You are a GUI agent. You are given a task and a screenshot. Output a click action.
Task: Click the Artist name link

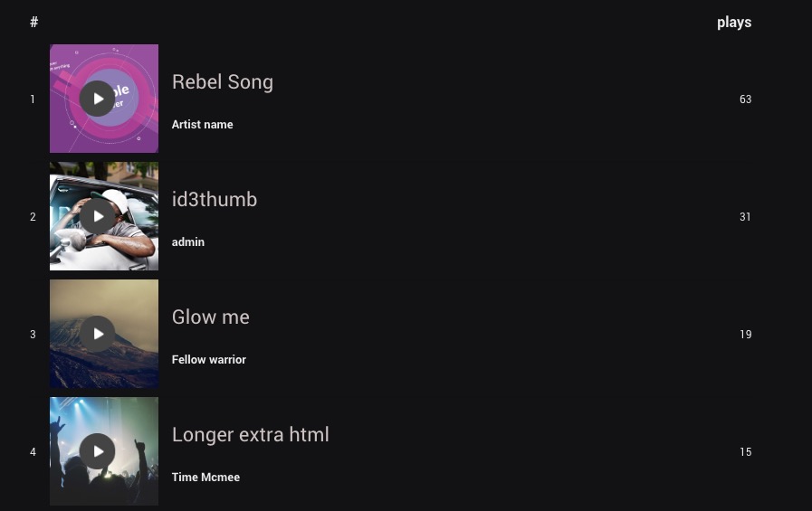(203, 125)
